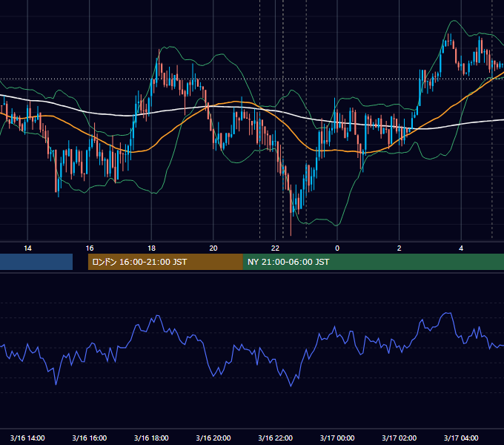Click the 3/17 04:00 label on indicator axis
Image resolution: width=504 pixels, height=445 pixels.
pos(461,438)
